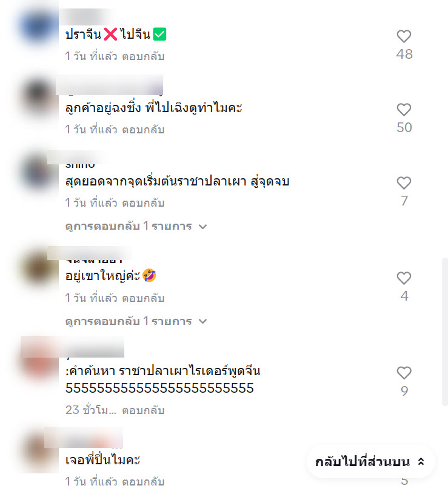Like the คำค้นหา ราชาปลาเผาไรเดอร์พูดจีน comment
The height and width of the screenshot is (497, 448).
404,373
